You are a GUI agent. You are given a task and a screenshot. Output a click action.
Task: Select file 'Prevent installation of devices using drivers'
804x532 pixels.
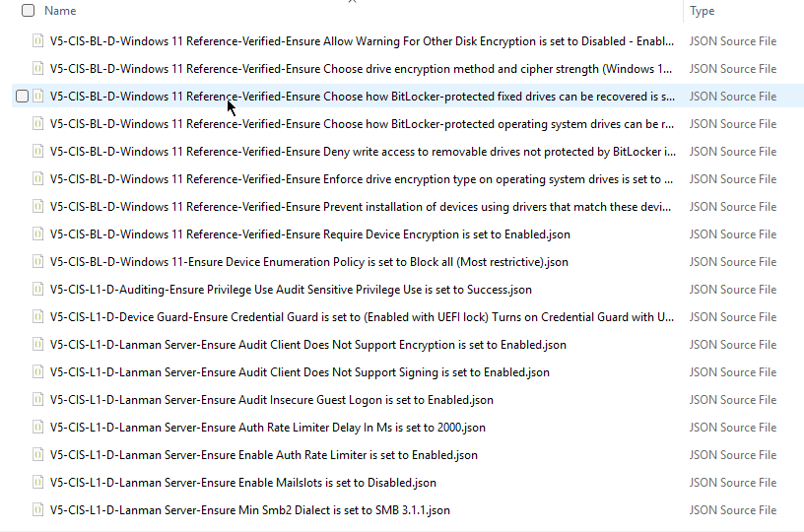pos(361,207)
